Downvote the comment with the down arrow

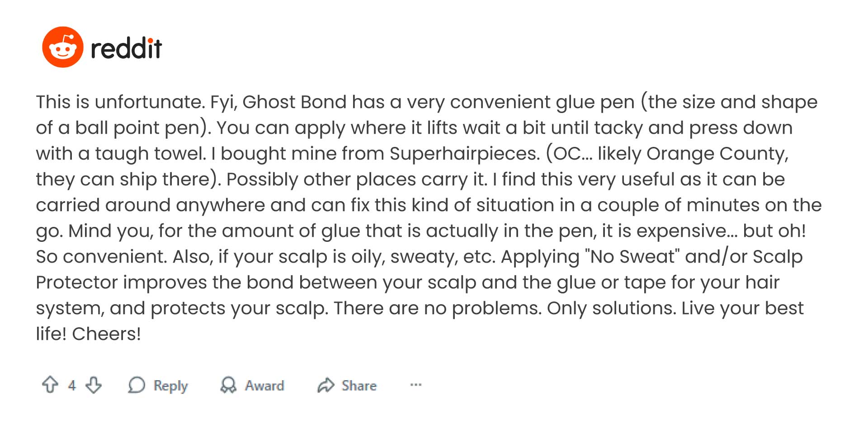[x=94, y=385]
